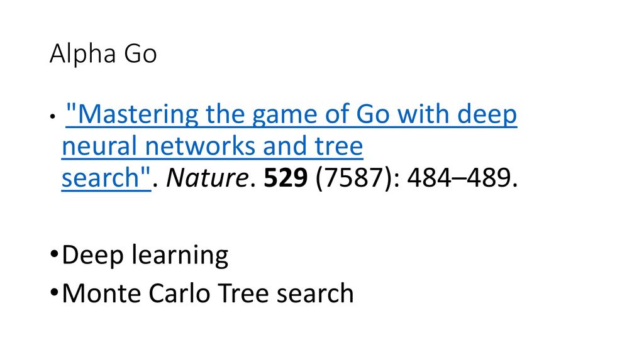This screenshot has width=644, height=362.
Task: Select the page range 484–489
Action: [x=458, y=178]
